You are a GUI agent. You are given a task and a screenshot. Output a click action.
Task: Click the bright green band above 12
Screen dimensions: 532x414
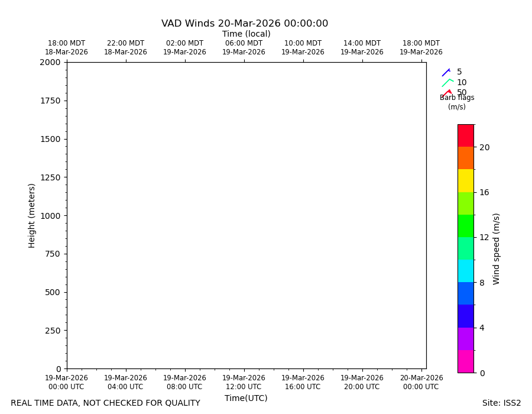tap(466, 226)
